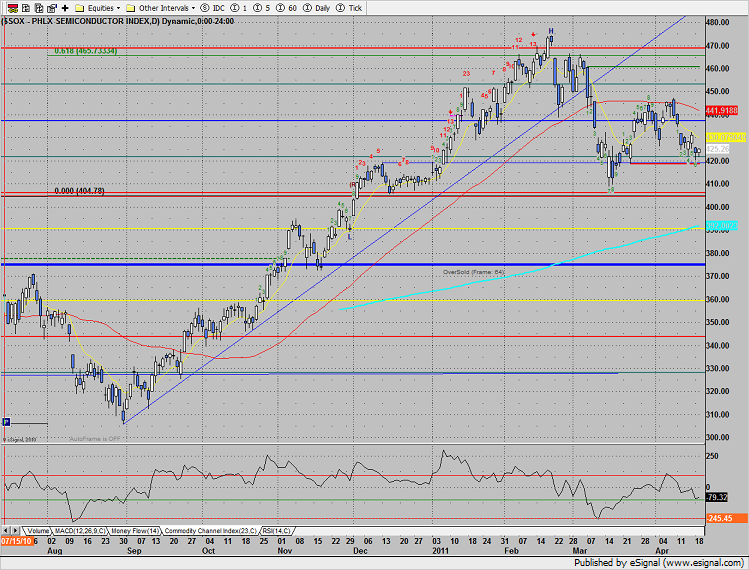Switch to Tick interval
Screen dimensions: 749x570
point(349,8)
